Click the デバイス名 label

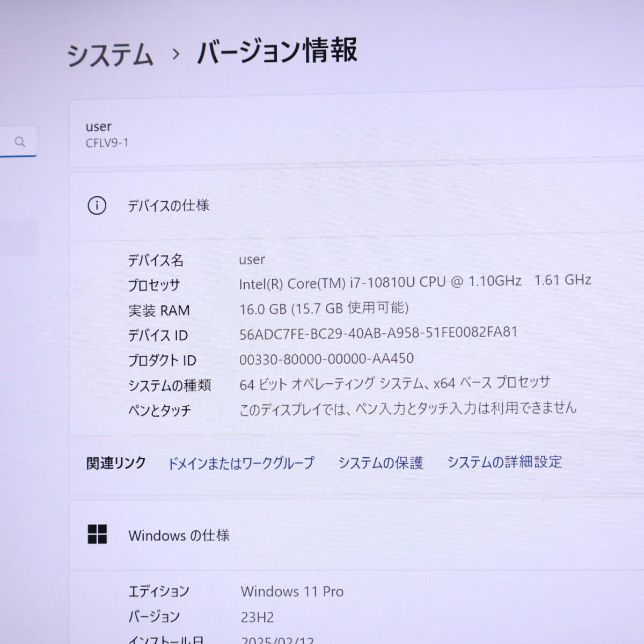tap(156, 260)
